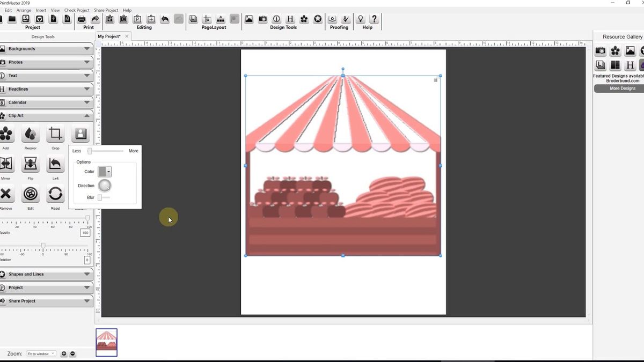This screenshot has height=362, width=644.
Task: Close the My Project tab
Action: tap(127, 36)
